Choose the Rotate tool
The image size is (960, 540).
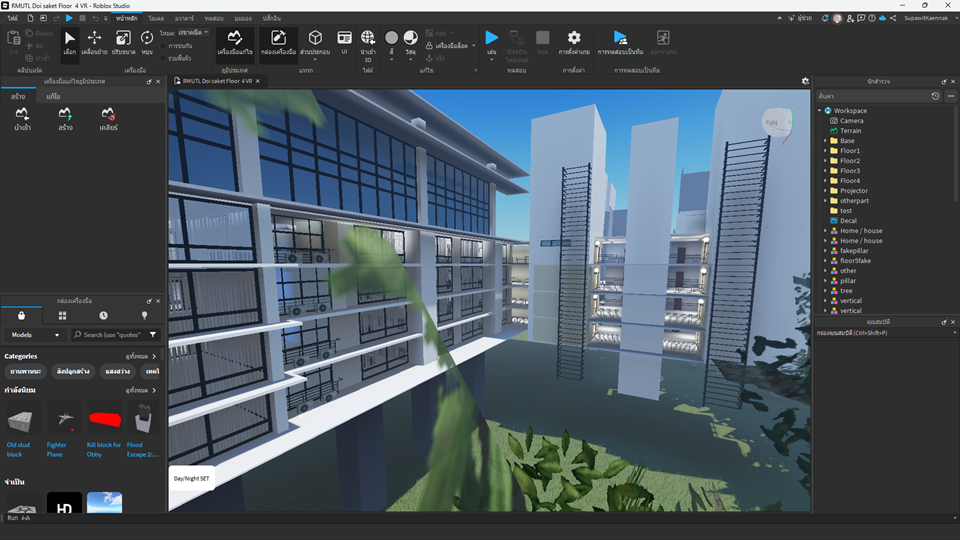(x=147, y=43)
